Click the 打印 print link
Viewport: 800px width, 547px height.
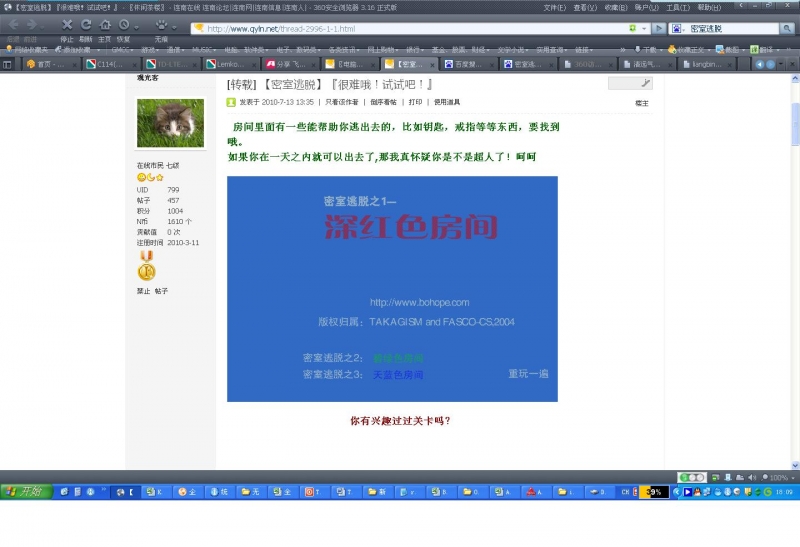415,102
